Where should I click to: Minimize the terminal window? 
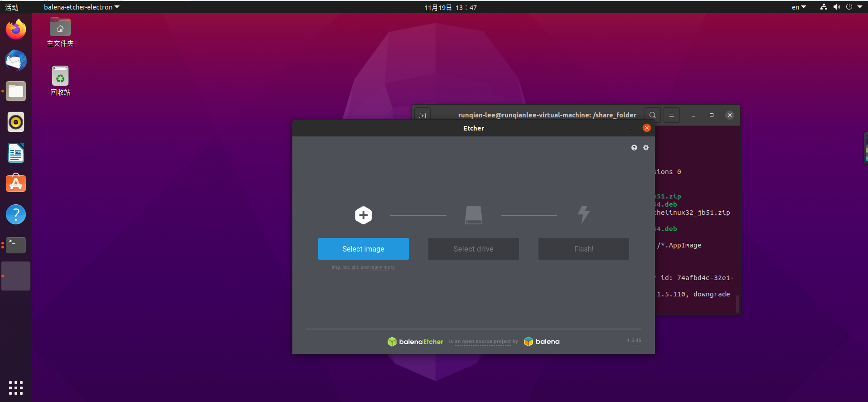point(693,115)
